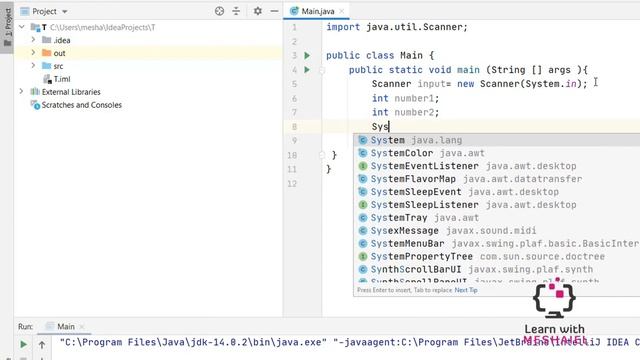The height and width of the screenshot is (360, 640).
Task: Click line number 1 in gutter
Action: point(294,27)
